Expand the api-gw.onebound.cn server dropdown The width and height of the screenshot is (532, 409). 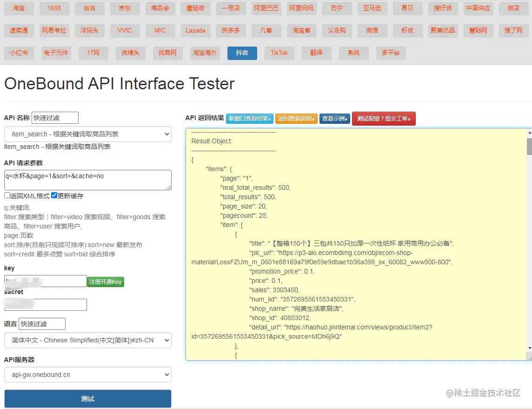(88, 375)
